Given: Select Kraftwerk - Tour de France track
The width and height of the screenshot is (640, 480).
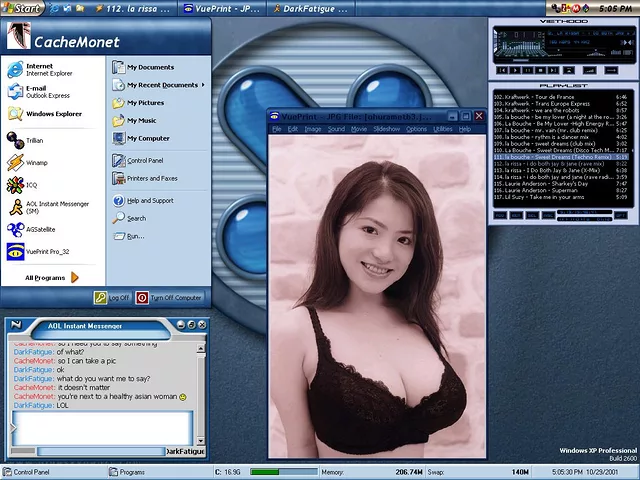Looking at the screenshot, I should pyautogui.click(x=558, y=96).
